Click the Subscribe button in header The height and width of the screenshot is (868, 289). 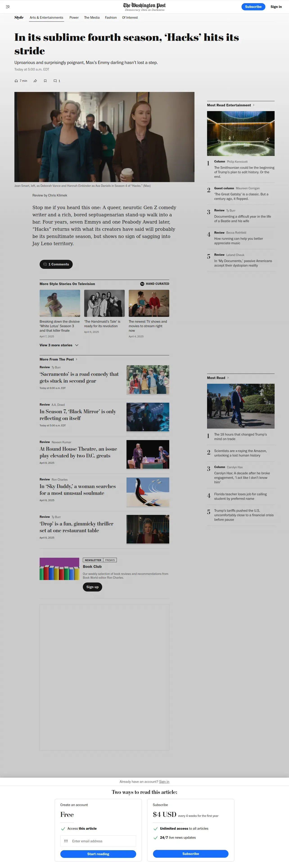pos(253,7)
